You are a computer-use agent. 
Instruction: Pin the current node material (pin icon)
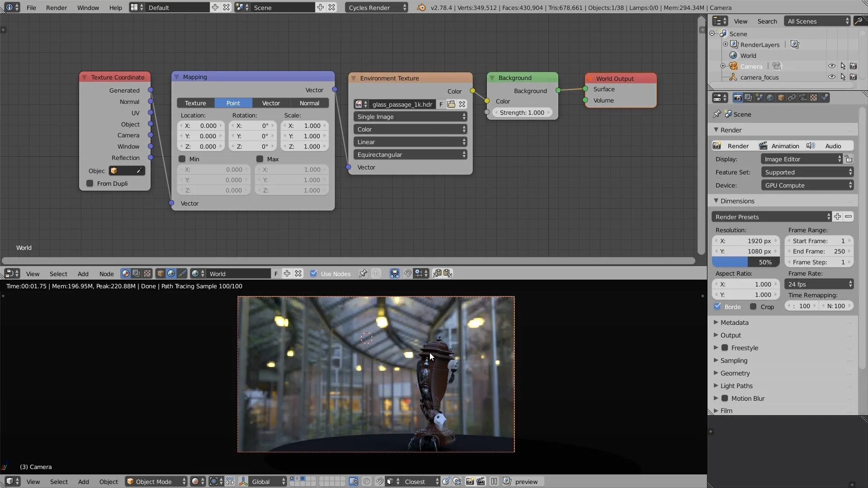[363, 273]
